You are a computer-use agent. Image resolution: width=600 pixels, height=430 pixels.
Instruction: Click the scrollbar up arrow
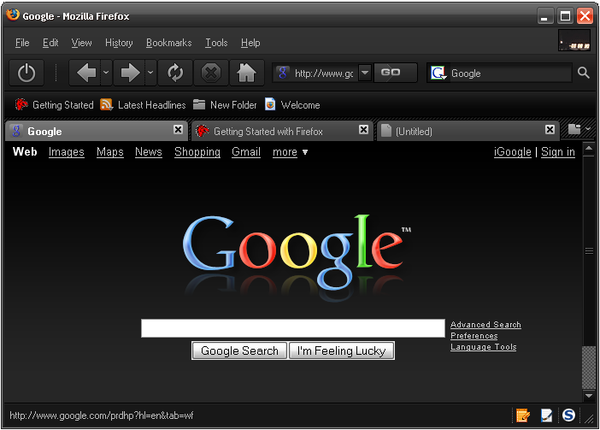589,148
